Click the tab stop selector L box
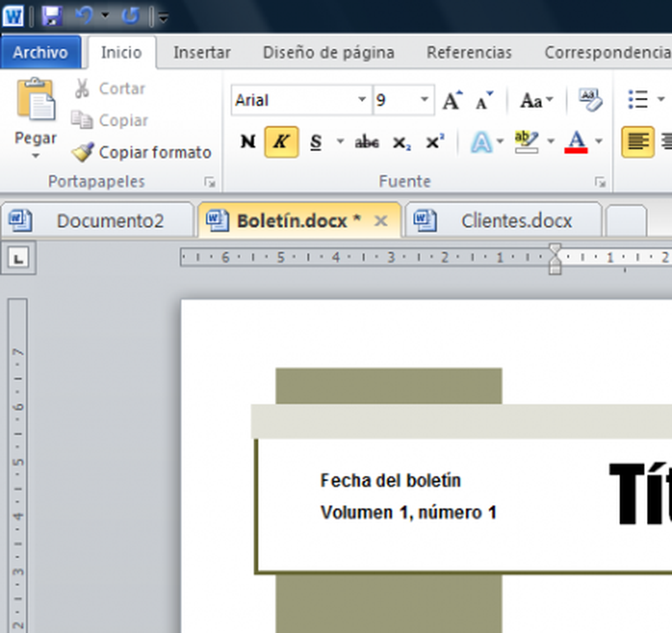The width and height of the screenshot is (672, 633). (18, 258)
